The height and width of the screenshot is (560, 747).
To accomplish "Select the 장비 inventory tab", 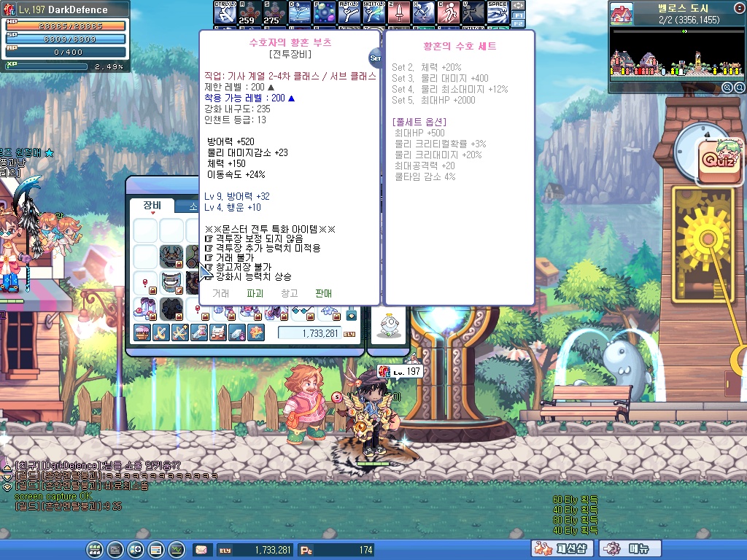I will pos(152,206).
